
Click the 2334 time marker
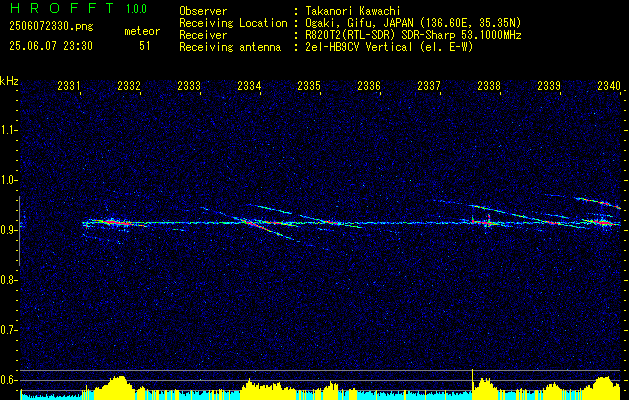pos(249,86)
